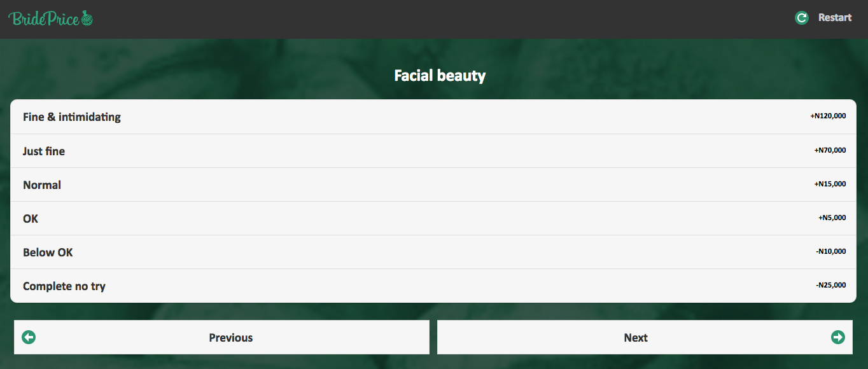
Task: Pick the "Normal" facial beauty option
Action: (x=42, y=185)
